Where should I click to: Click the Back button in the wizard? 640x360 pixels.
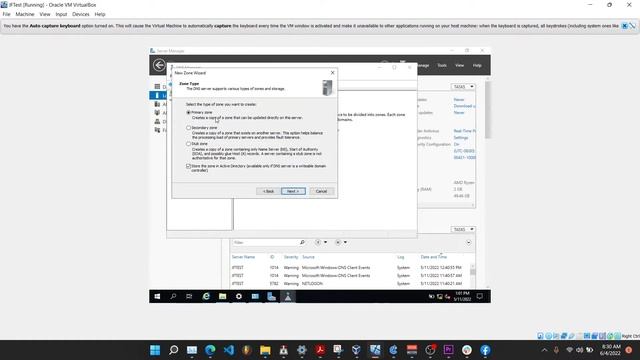click(x=268, y=191)
